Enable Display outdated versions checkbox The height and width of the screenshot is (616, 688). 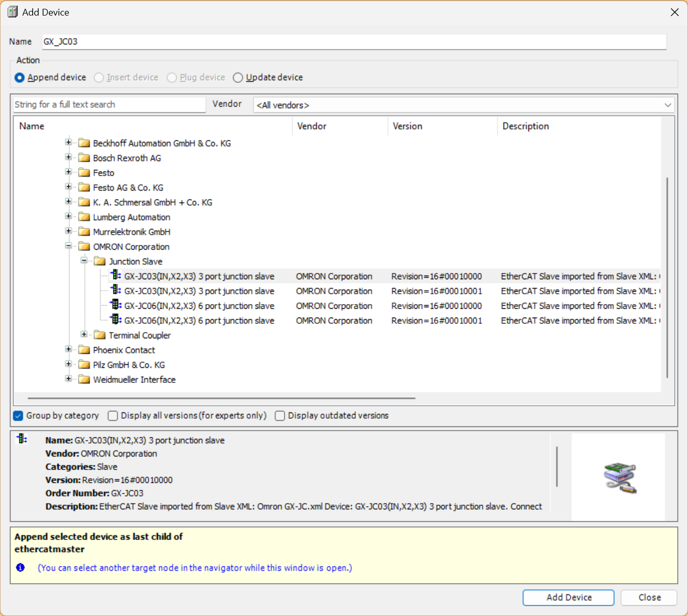pos(280,416)
